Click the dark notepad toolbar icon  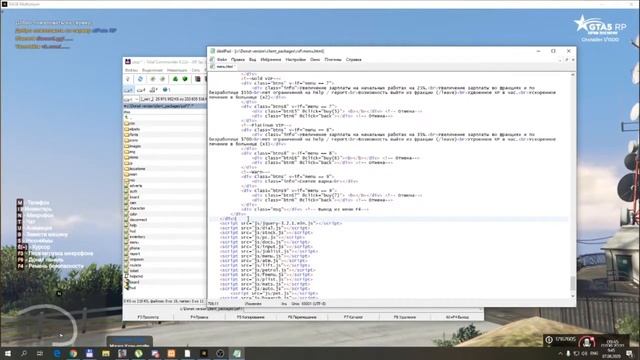(198, 79)
